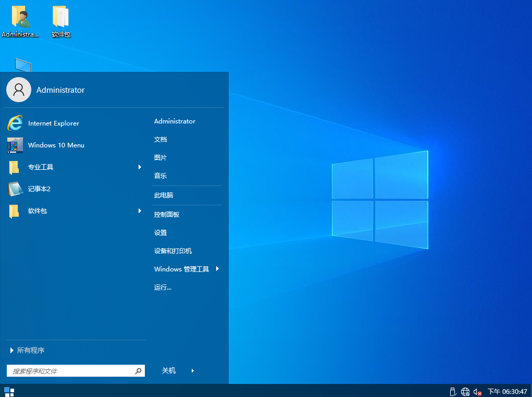Open Internet Explorer from start menu

click(75, 123)
